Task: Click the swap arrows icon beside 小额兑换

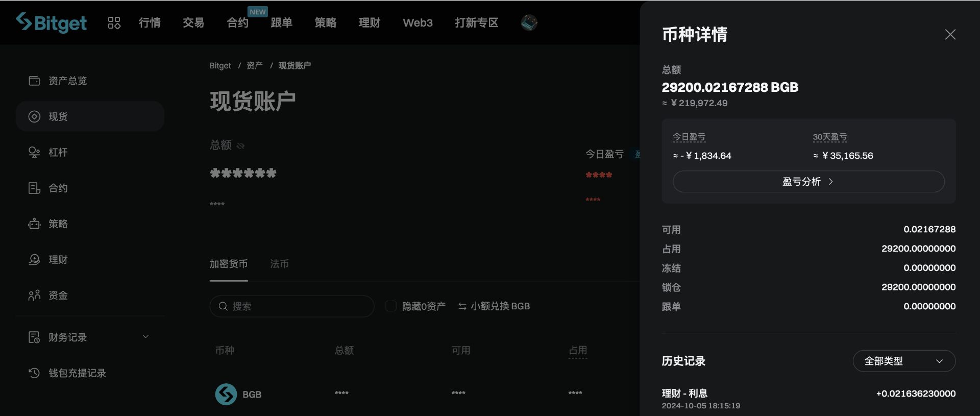Action: coord(462,306)
